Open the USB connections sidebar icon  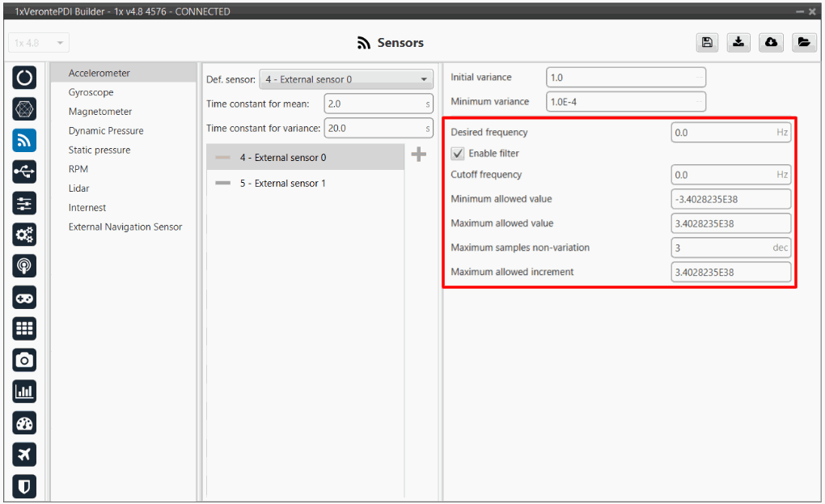click(24, 172)
